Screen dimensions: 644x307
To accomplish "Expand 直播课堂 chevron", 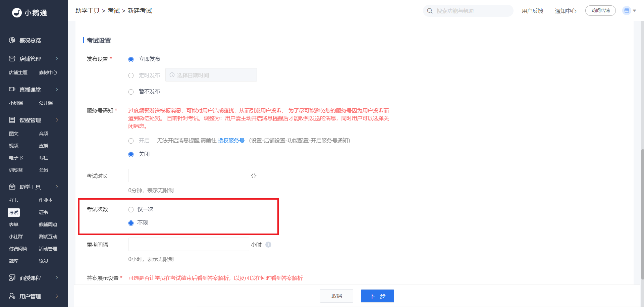I will [57, 89].
